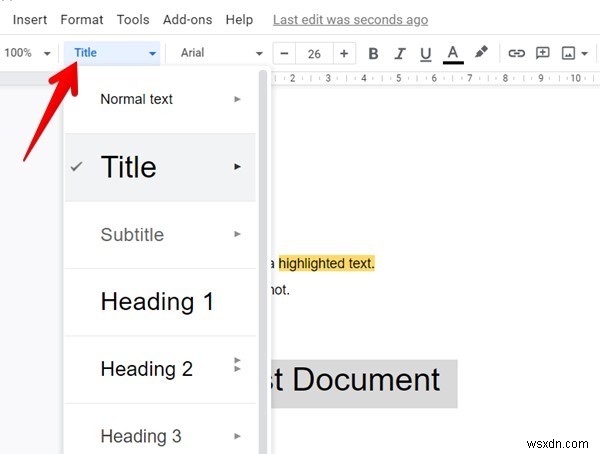Expand the Heading 3 submenu arrow
The image size is (600, 454).
point(237,436)
